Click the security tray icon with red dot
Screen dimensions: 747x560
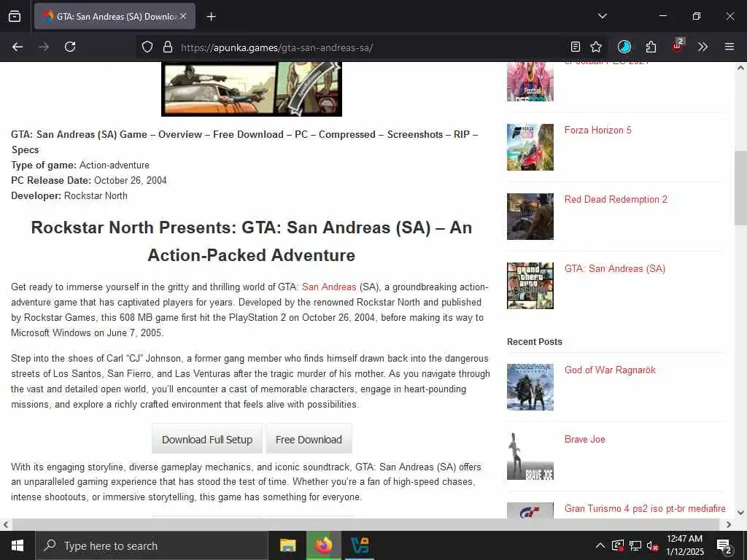click(x=618, y=545)
